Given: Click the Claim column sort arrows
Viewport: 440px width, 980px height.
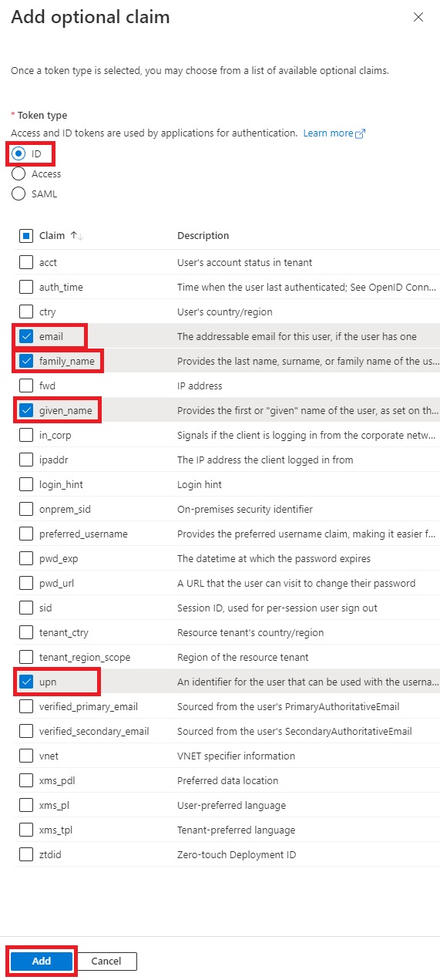Looking at the screenshot, I should 77,236.
